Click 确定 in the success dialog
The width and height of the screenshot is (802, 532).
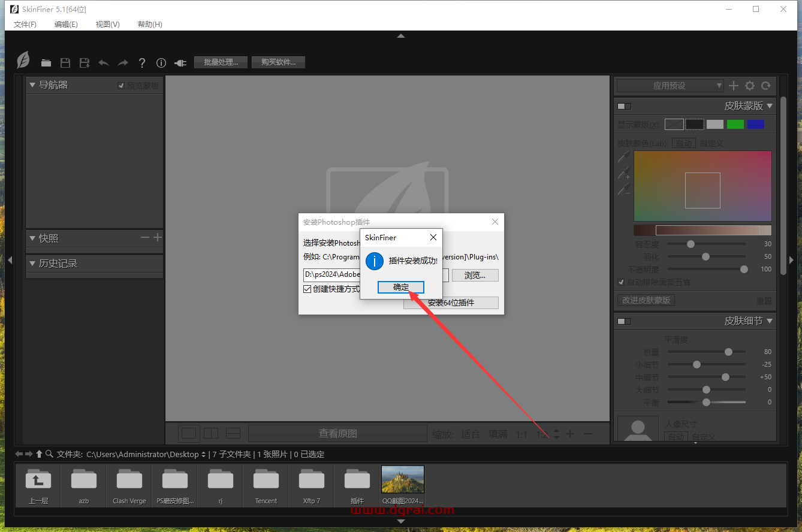pos(401,288)
